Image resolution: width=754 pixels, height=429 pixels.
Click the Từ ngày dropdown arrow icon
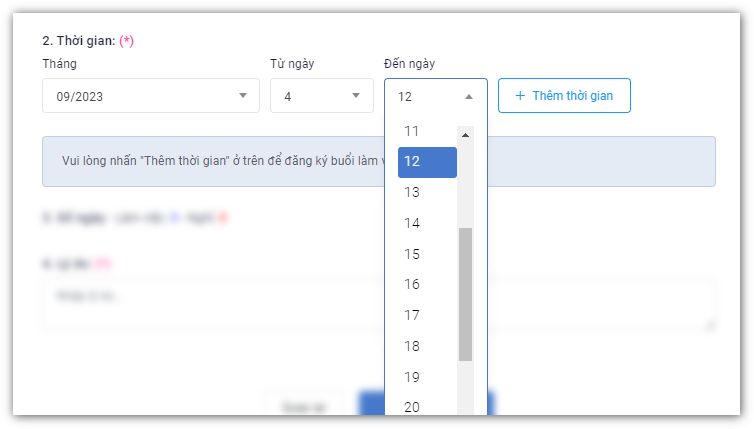coord(355,96)
